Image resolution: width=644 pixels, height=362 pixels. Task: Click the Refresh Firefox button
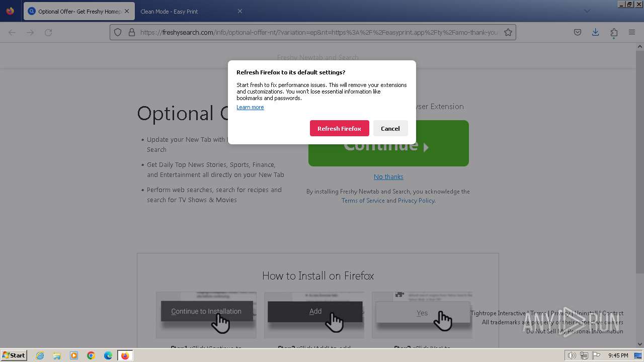coord(339,128)
